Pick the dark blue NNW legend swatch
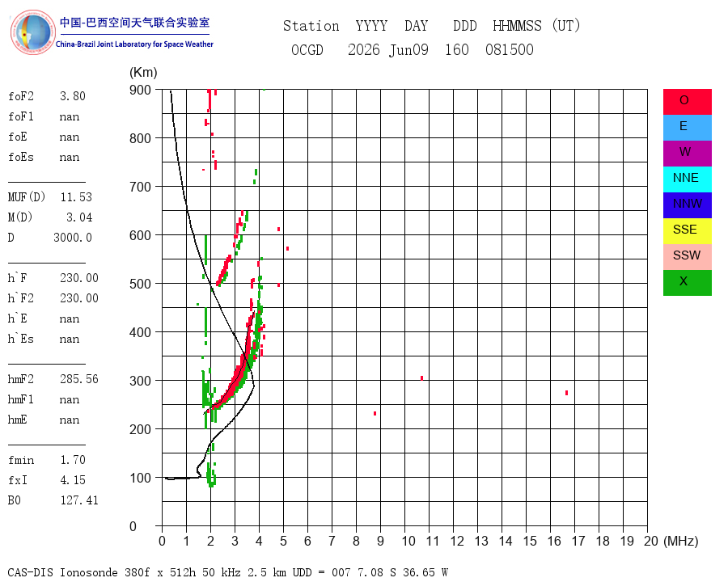728x582 pixels. [687, 205]
